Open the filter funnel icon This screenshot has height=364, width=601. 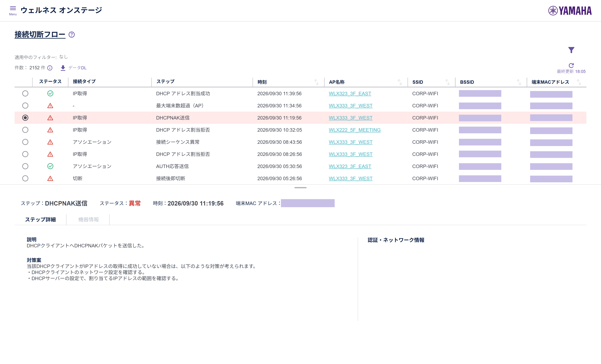571,50
